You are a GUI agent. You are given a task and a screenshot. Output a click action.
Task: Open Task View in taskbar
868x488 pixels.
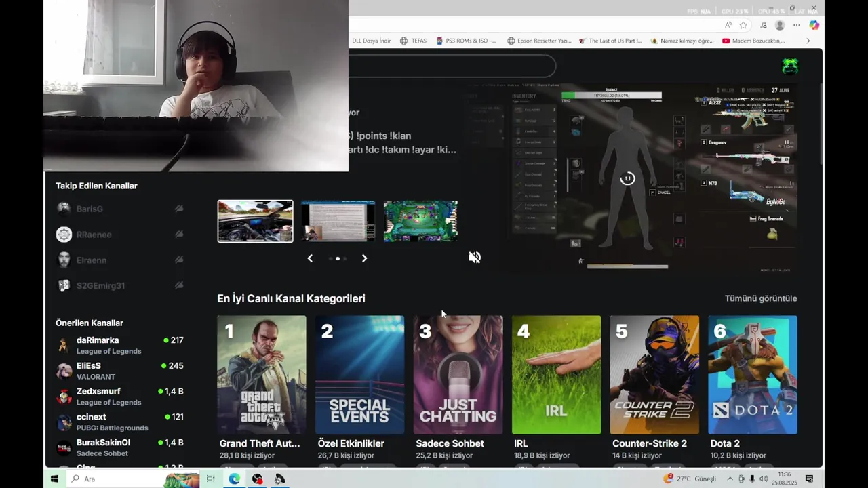210,479
